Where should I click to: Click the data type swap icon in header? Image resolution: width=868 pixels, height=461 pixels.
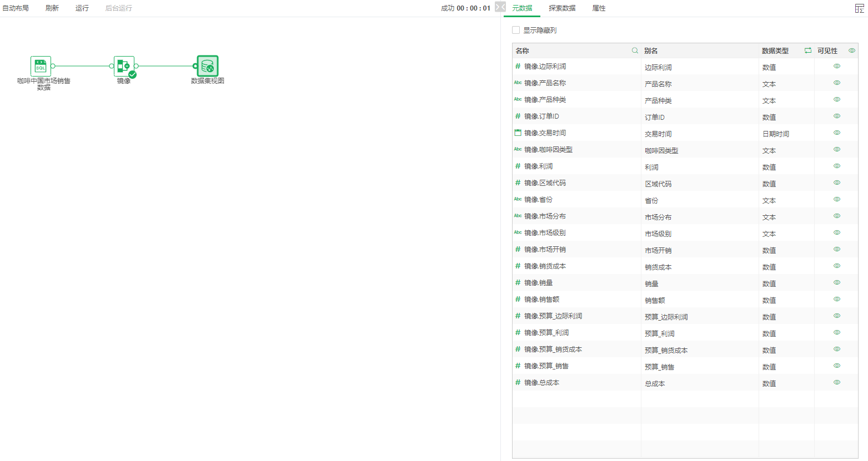pos(808,50)
